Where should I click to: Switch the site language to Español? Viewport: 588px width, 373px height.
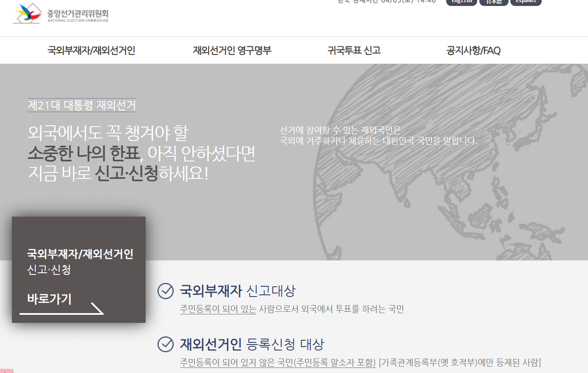pos(526,2)
